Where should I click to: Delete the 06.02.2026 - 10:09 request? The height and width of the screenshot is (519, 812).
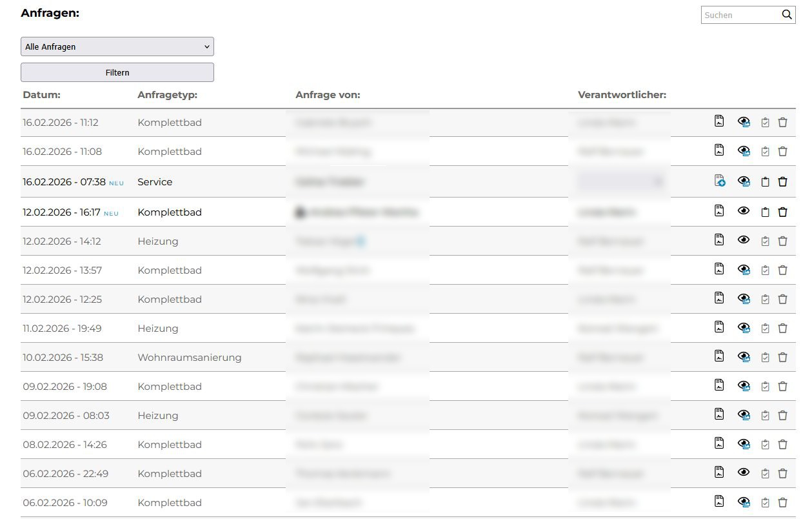click(782, 502)
